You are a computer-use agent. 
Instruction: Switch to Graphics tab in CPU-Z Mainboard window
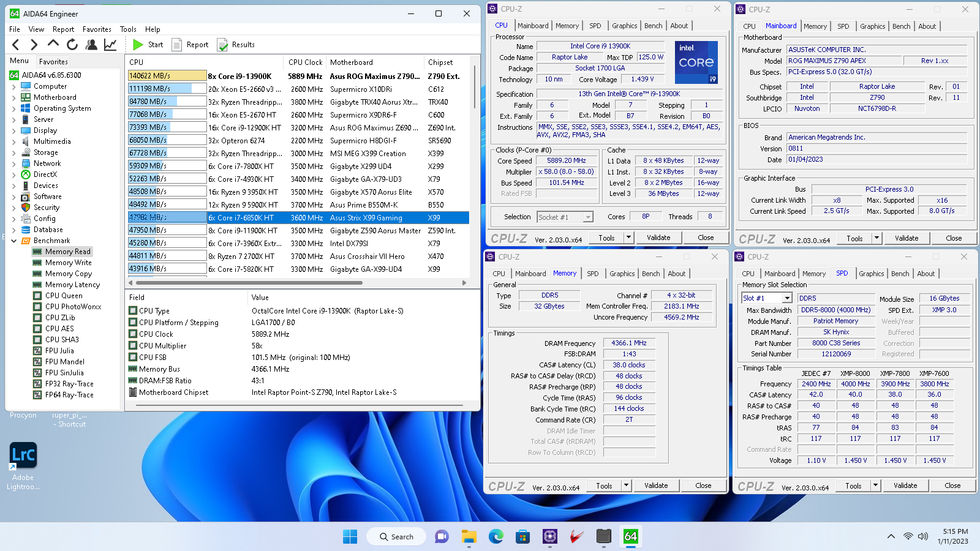tap(872, 26)
